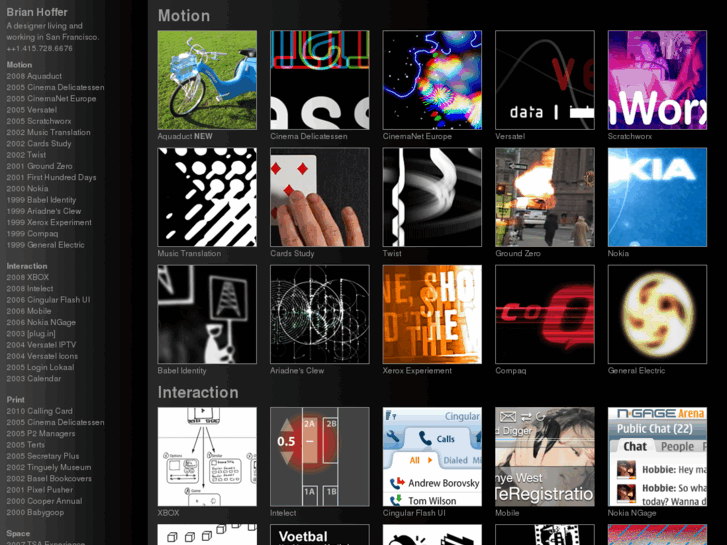The width and height of the screenshot is (727, 545).
Task: Open the orange Xerox Experiement thumbnail
Action: tap(432, 314)
